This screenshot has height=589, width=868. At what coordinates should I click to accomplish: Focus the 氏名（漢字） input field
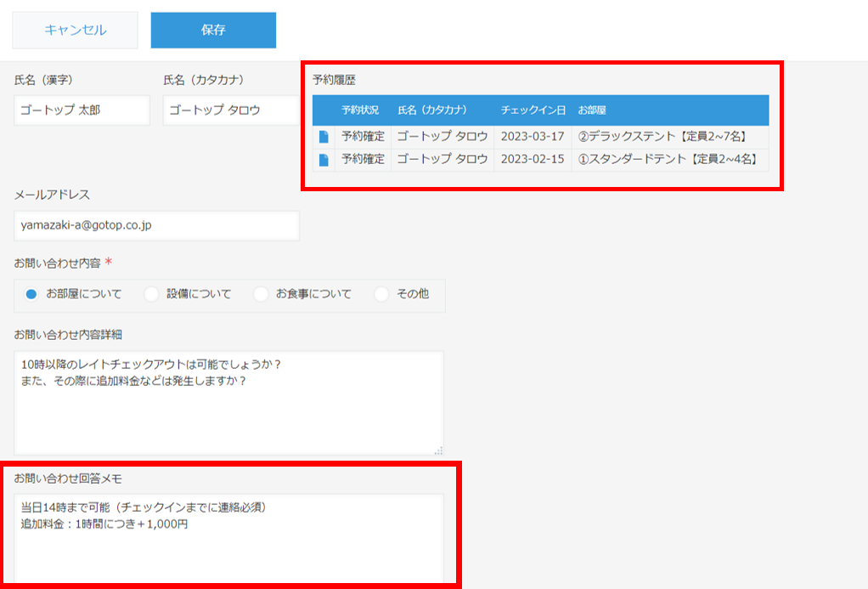tap(82, 110)
